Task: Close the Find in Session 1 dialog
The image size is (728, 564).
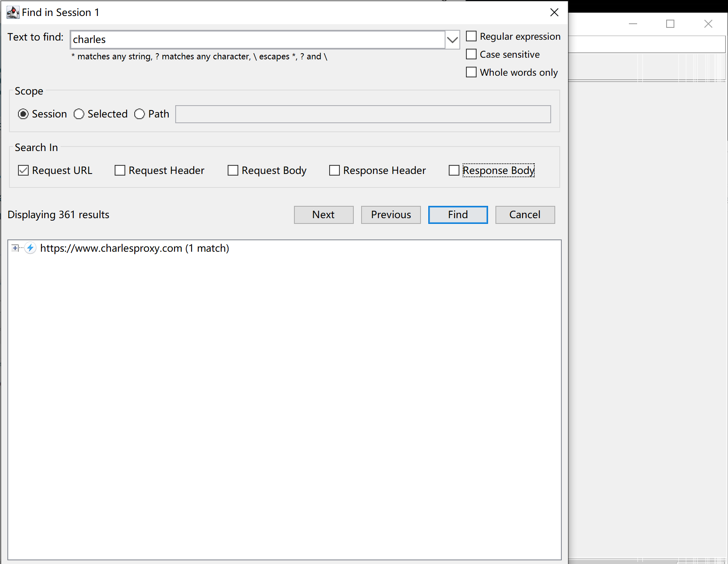Action: 554,13
